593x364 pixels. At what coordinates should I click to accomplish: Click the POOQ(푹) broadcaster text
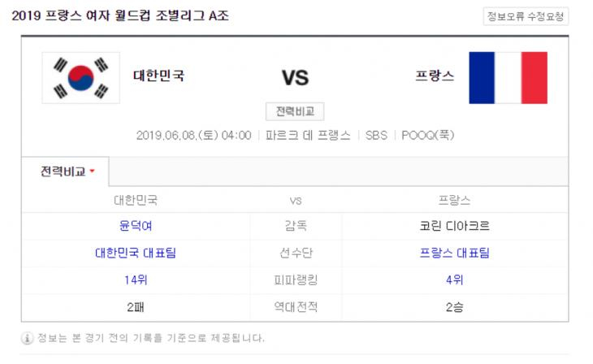428,135
